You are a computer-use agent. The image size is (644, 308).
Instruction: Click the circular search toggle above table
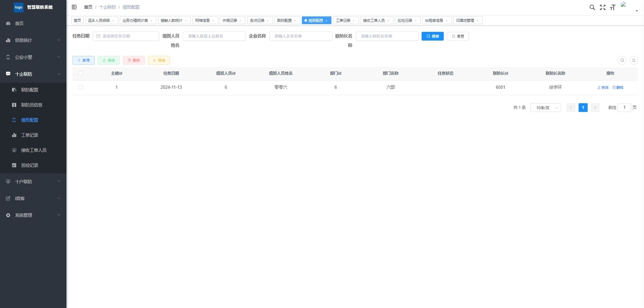tap(622, 60)
